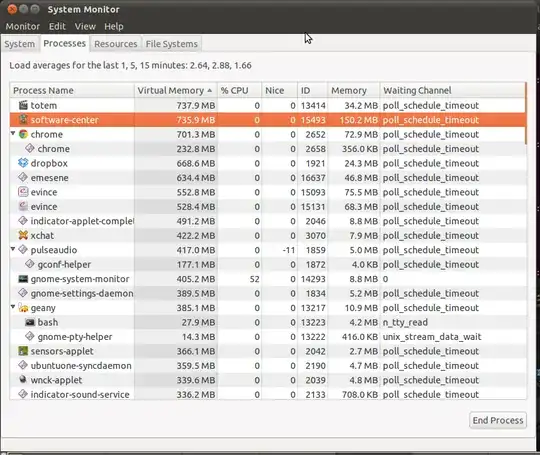Image resolution: width=540 pixels, height=455 pixels.
Task: Select the sensors-applet process name
Action: (x=62, y=351)
